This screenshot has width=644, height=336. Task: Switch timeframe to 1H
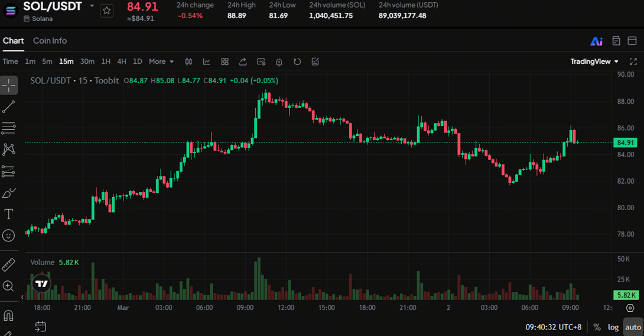tap(106, 61)
